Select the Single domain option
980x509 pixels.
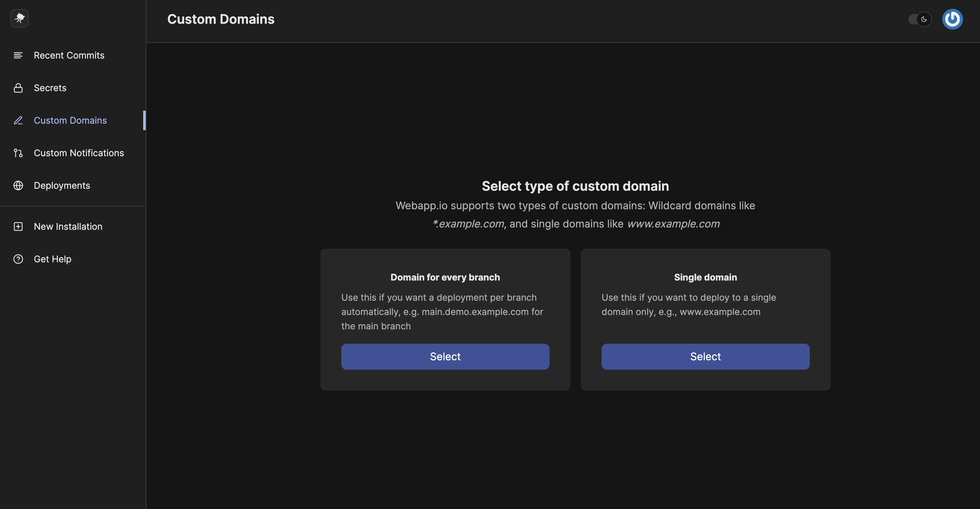point(705,356)
